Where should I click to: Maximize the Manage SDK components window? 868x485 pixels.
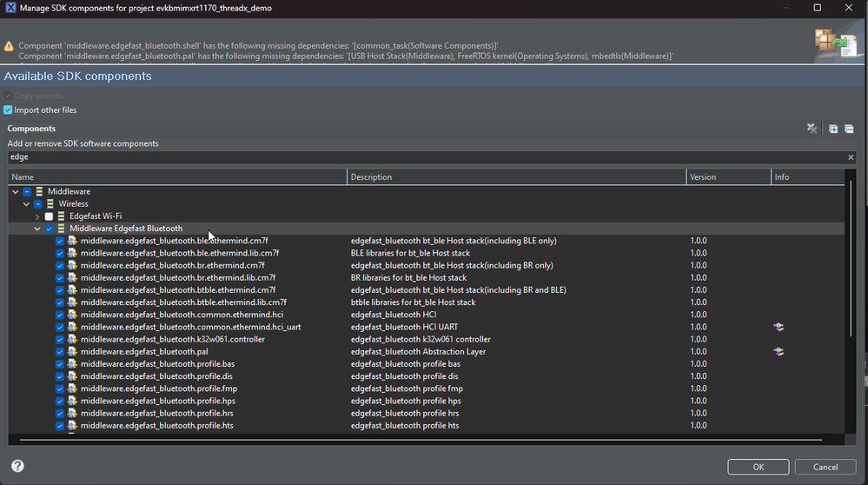click(817, 8)
